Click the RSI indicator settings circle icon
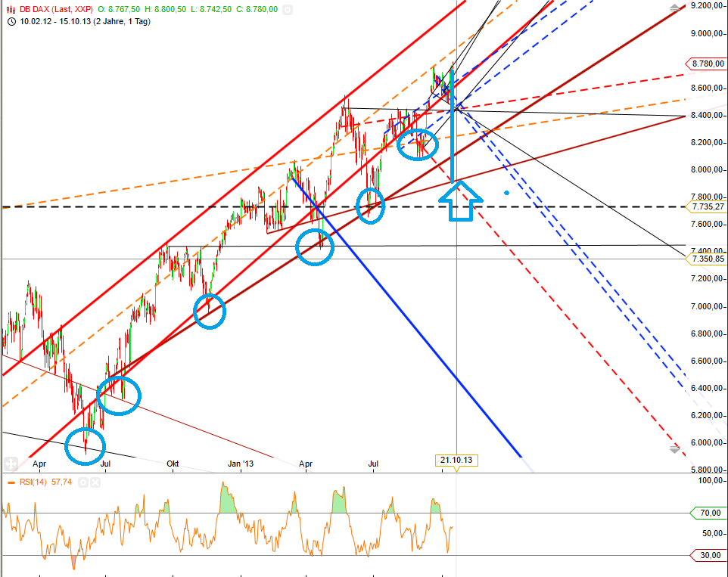Screen dimensions: 728x577 click(83, 482)
